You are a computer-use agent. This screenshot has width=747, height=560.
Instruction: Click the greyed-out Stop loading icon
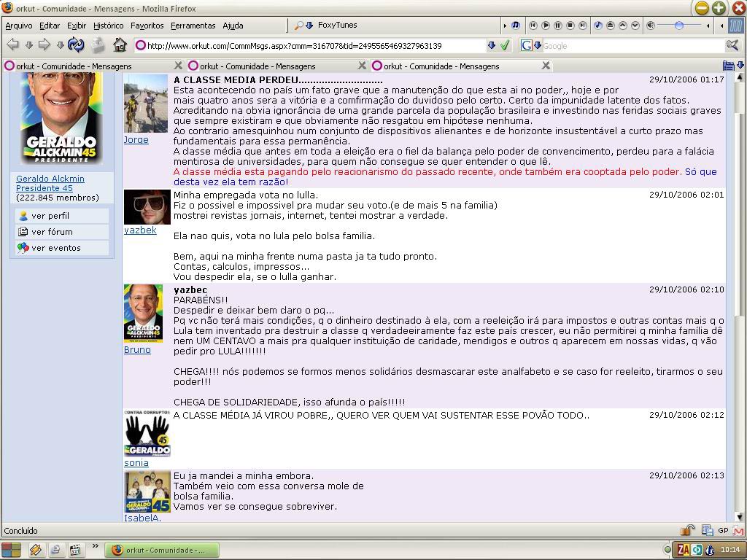(x=98, y=44)
